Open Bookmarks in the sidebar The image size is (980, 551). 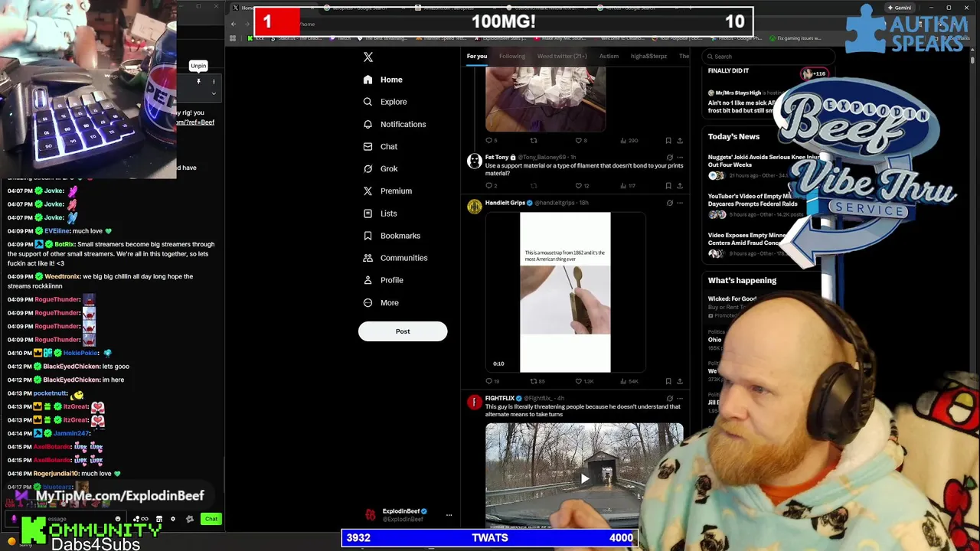(391, 236)
